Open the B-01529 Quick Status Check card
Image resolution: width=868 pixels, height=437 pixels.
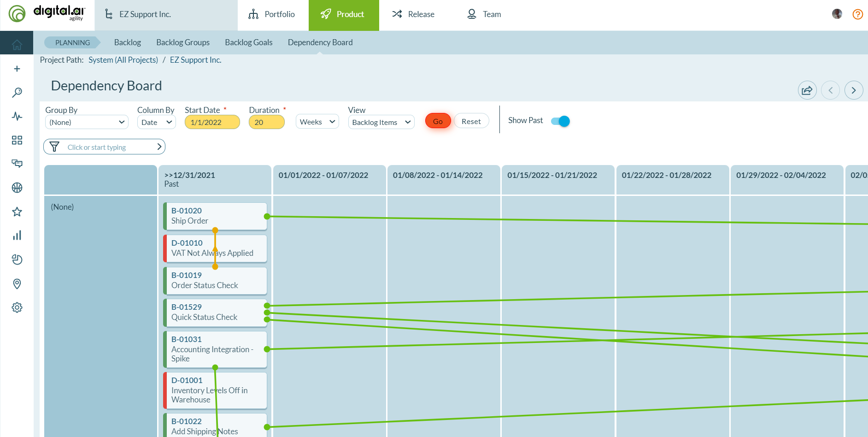click(x=215, y=313)
